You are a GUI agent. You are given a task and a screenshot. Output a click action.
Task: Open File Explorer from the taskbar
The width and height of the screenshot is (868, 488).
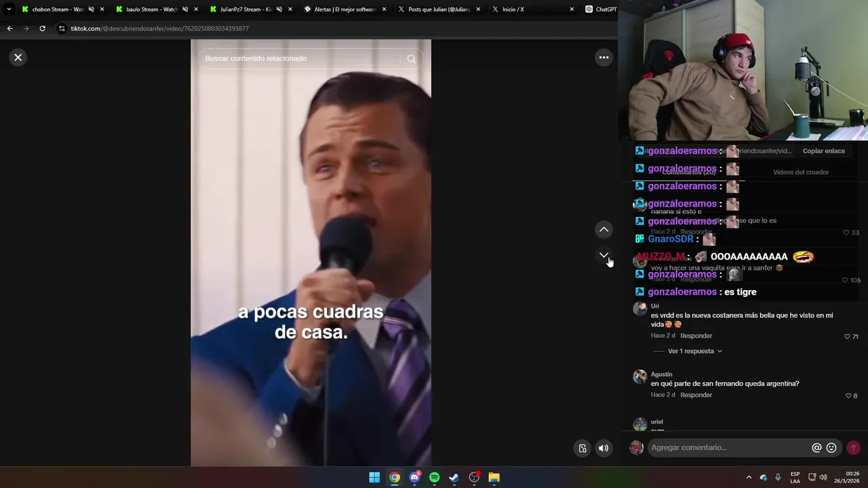click(494, 478)
